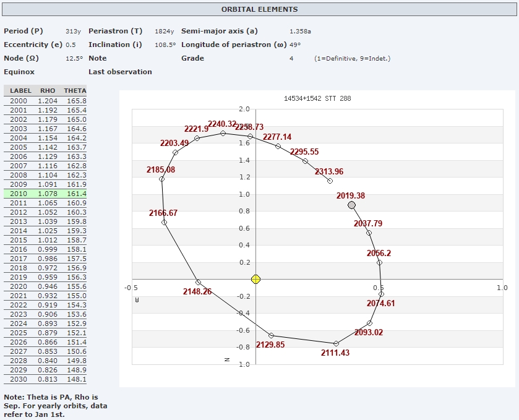Click the 2166.67 orbit data point
This screenshot has height=420, width=519.
coord(164,222)
